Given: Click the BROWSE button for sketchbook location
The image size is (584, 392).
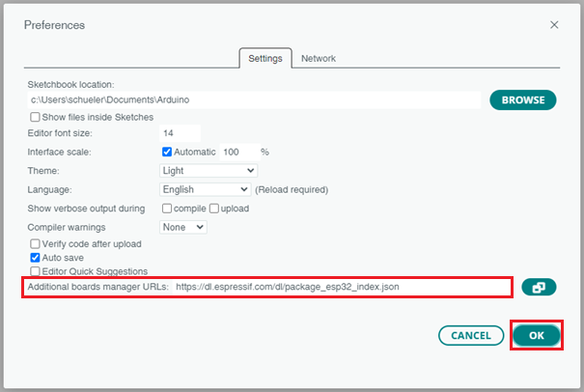Looking at the screenshot, I should [x=522, y=99].
